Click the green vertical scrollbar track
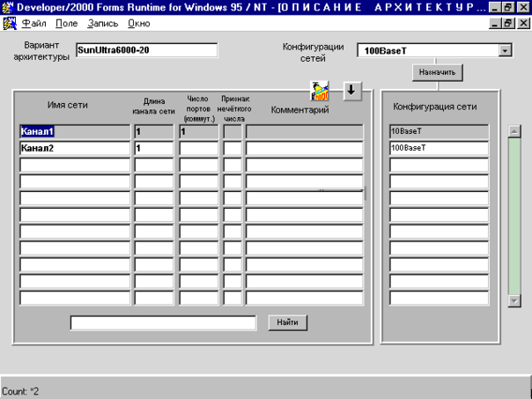Image resolution: width=532 pixels, height=399 pixels. pyautogui.click(x=514, y=216)
